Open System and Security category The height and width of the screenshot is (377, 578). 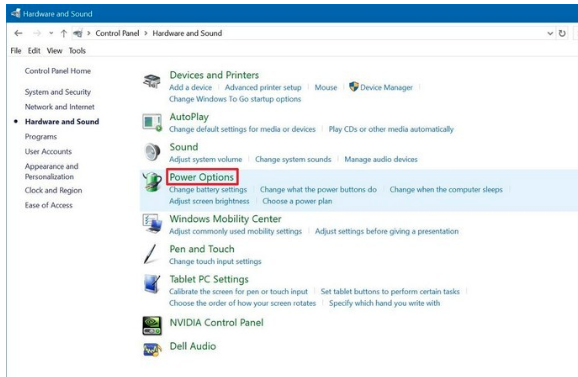(58, 92)
